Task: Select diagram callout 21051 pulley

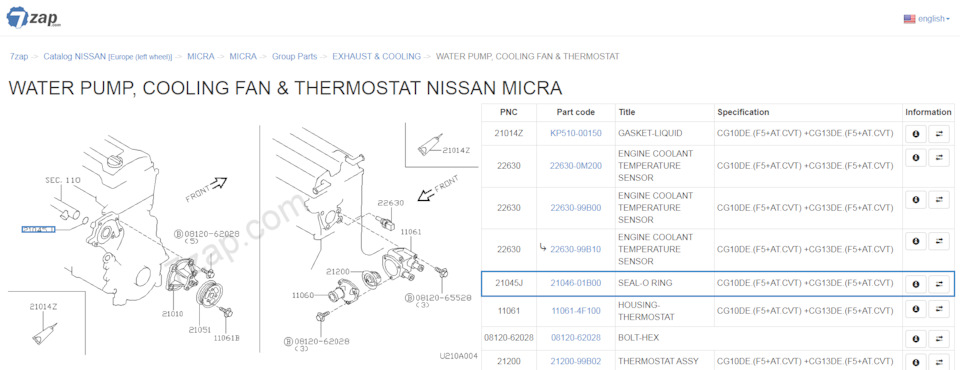Action: (x=200, y=330)
